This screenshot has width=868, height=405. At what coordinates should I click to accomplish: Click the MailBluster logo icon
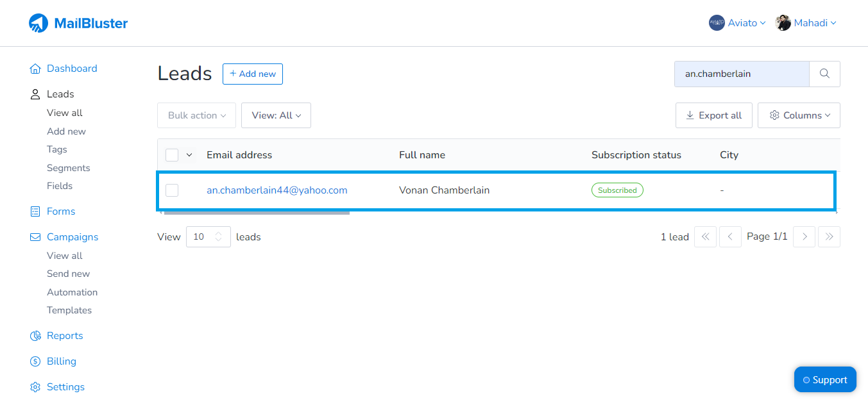(39, 22)
